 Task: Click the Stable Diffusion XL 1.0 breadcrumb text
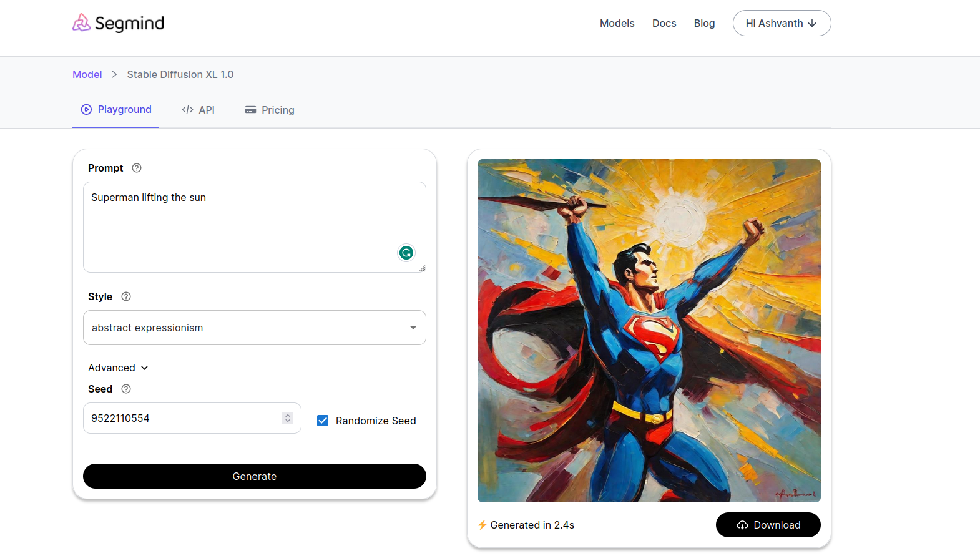tap(180, 74)
